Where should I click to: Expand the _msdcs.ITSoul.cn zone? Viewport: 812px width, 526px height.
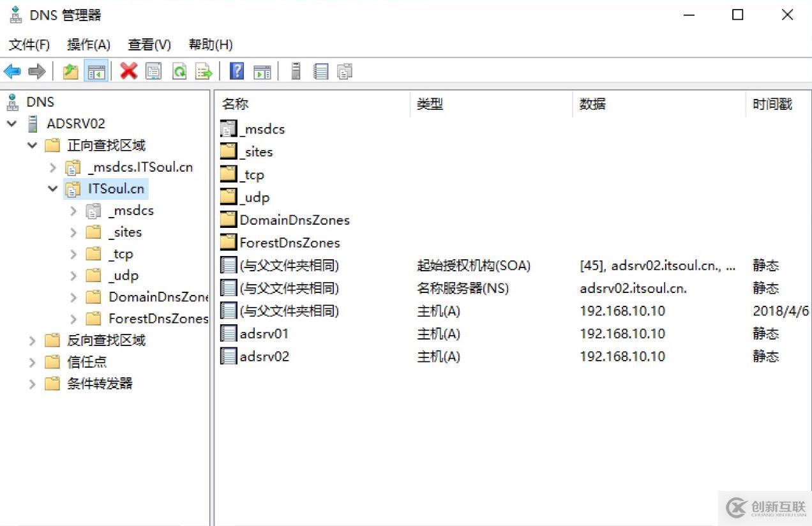click(x=53, y=168)
